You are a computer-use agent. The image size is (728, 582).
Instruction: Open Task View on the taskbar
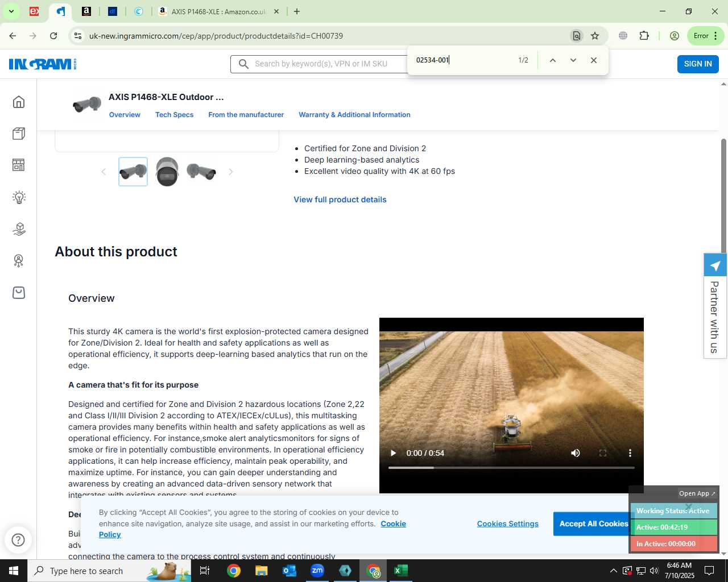coord(205,571)
